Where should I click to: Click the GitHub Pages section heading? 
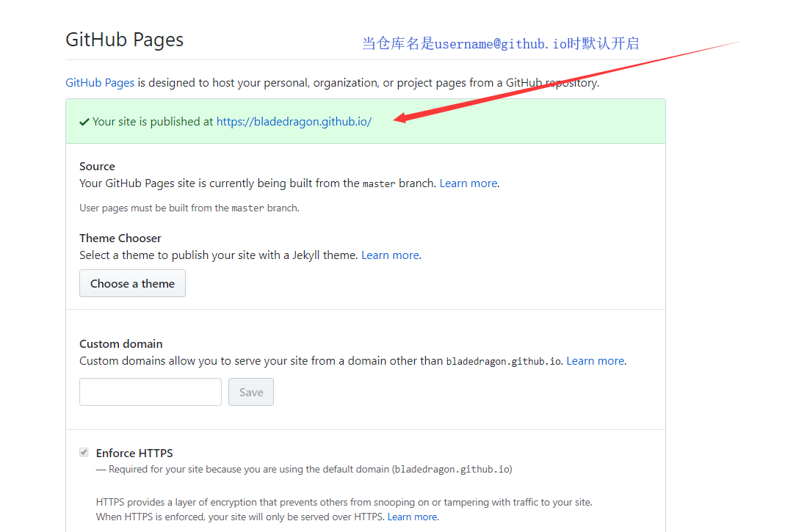(125, 40)
